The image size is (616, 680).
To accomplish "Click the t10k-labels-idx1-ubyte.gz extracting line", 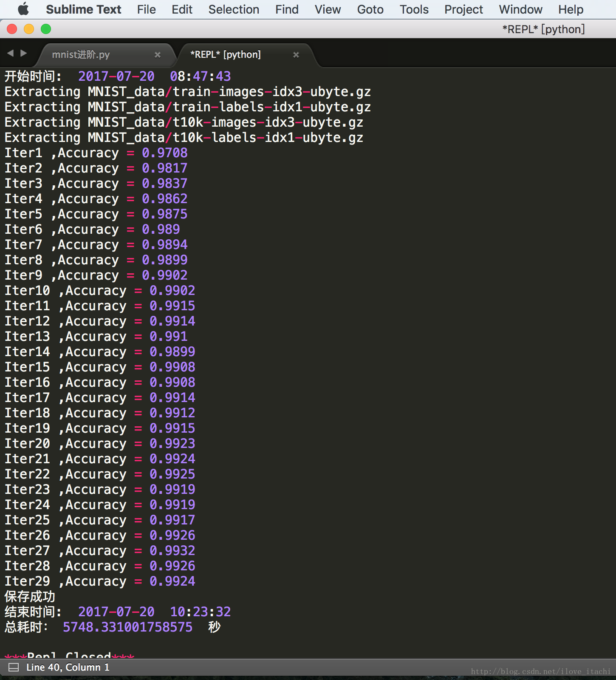I will click(184, 138).
